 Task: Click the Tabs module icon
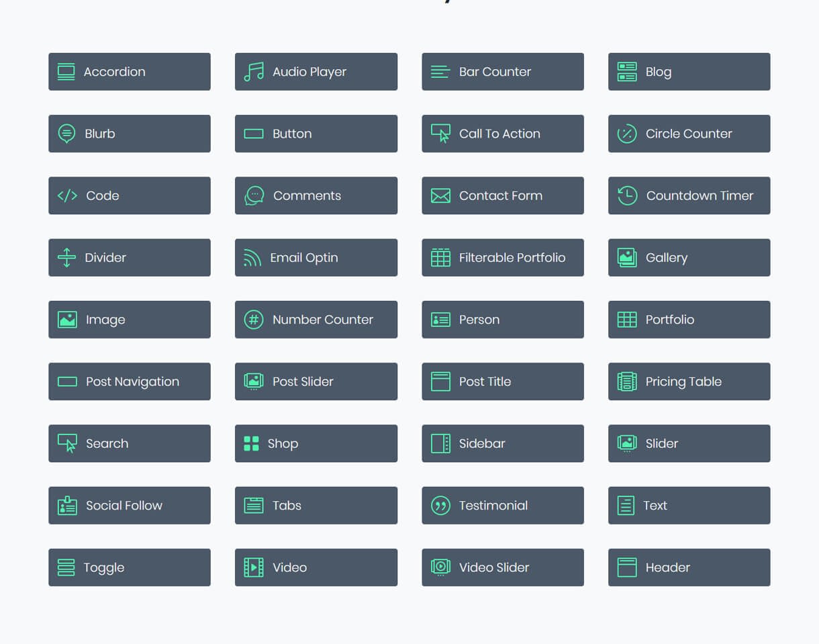coord(254,506)
